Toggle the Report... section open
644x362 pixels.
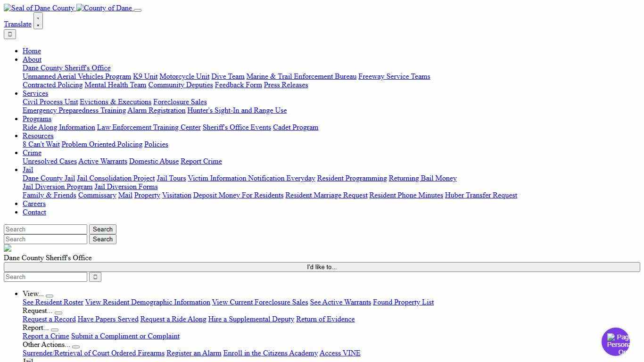click(55, 329)
